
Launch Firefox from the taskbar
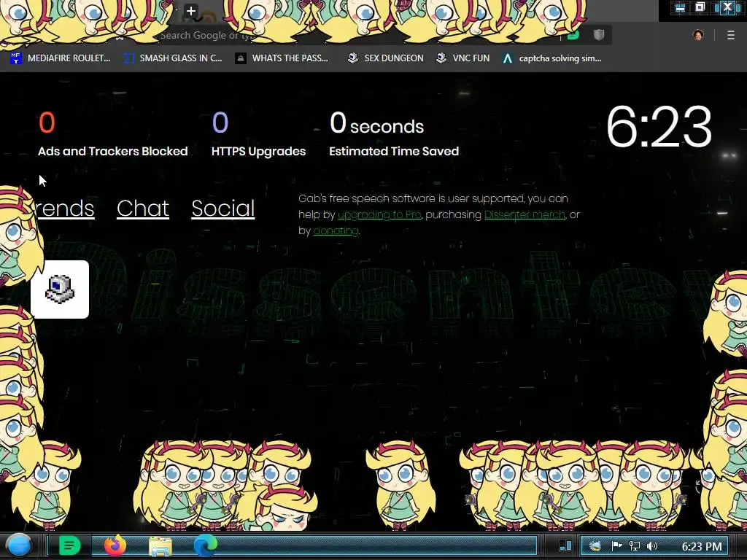(115, 545)
